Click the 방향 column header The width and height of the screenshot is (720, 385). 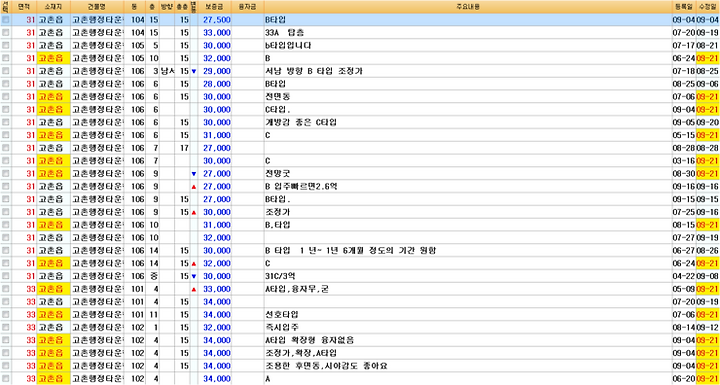(x=166, y=7)
